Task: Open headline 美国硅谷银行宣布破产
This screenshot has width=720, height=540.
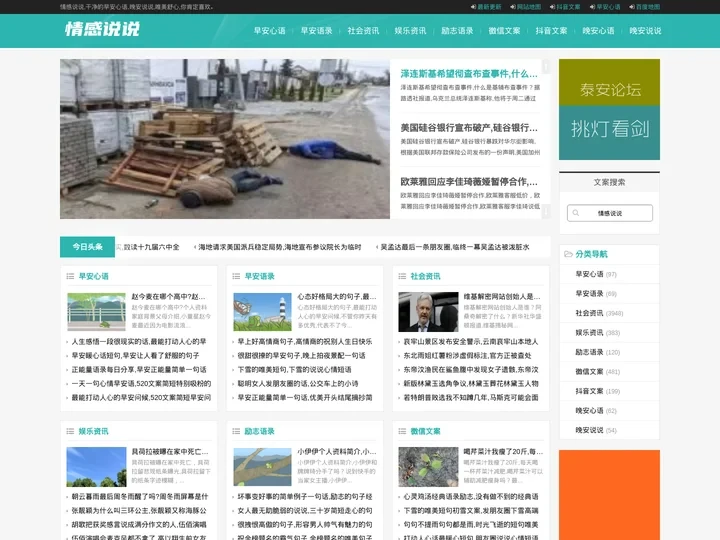Action: pos(469,128)
